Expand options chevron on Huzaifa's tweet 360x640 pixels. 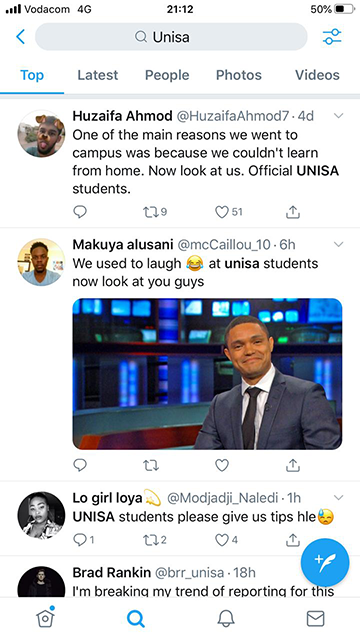pos(338,116)
